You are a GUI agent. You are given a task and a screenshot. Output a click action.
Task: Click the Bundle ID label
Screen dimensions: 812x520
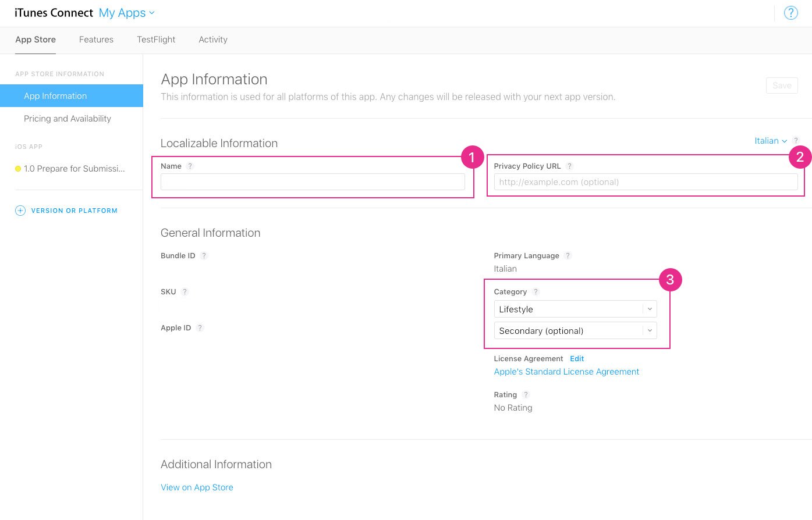click(x=178, y=256)
